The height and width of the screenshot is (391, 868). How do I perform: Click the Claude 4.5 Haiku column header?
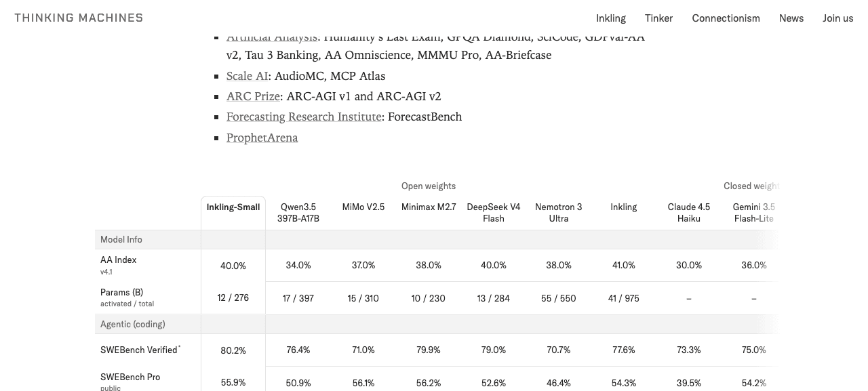pos(689,213)
